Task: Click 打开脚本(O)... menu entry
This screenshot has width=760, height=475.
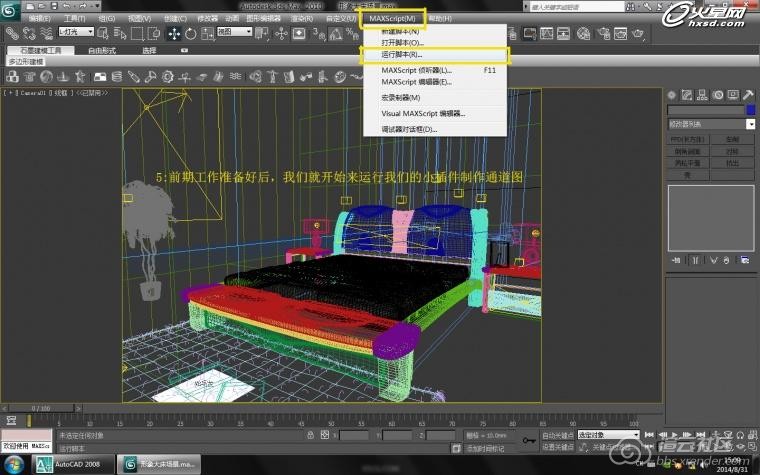Action: pyautogui.click(x=402, y=43)
